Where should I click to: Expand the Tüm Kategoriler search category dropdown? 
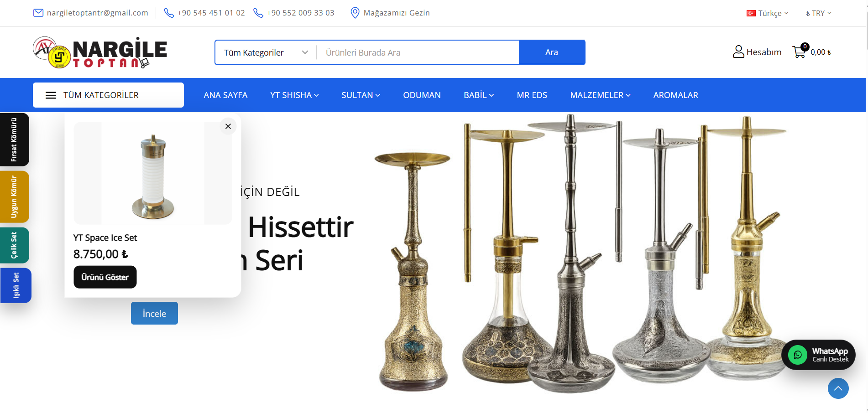(266, 52)
